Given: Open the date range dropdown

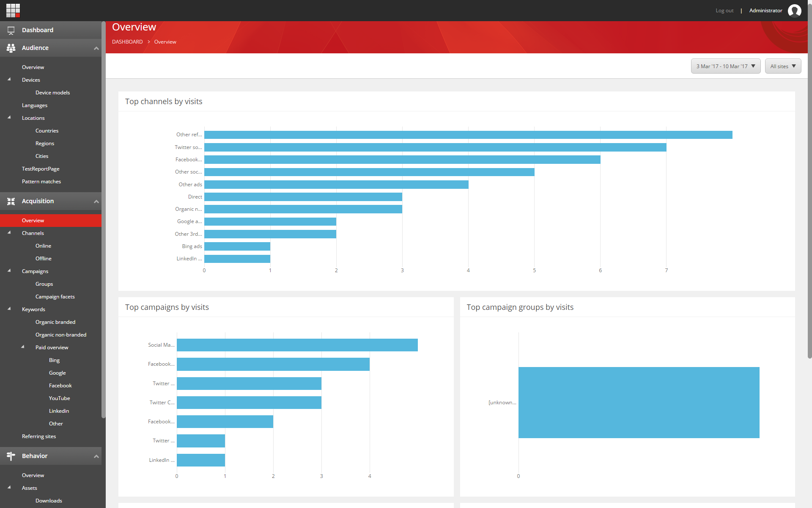Looking at the screenshot, I should click(726, 66).
